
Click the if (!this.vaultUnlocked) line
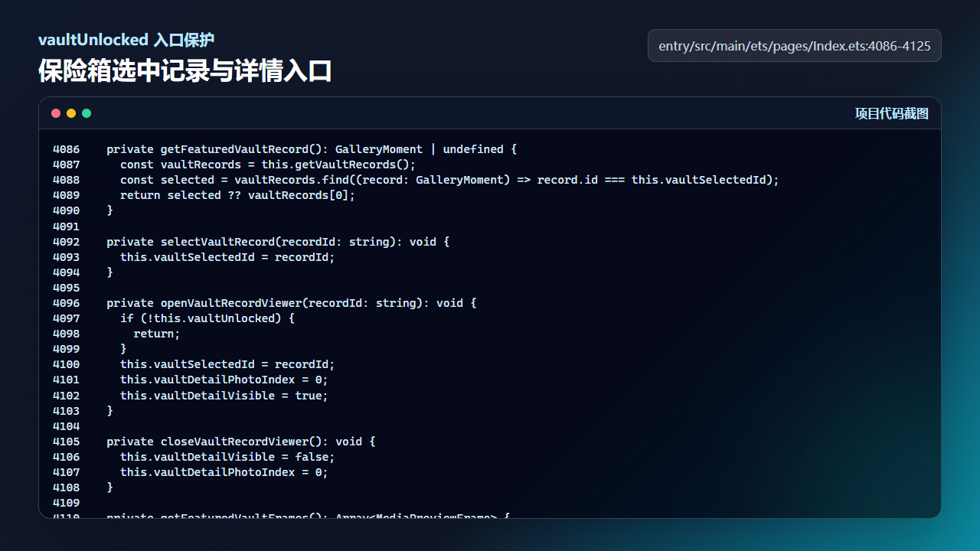(x=207, y=318)
